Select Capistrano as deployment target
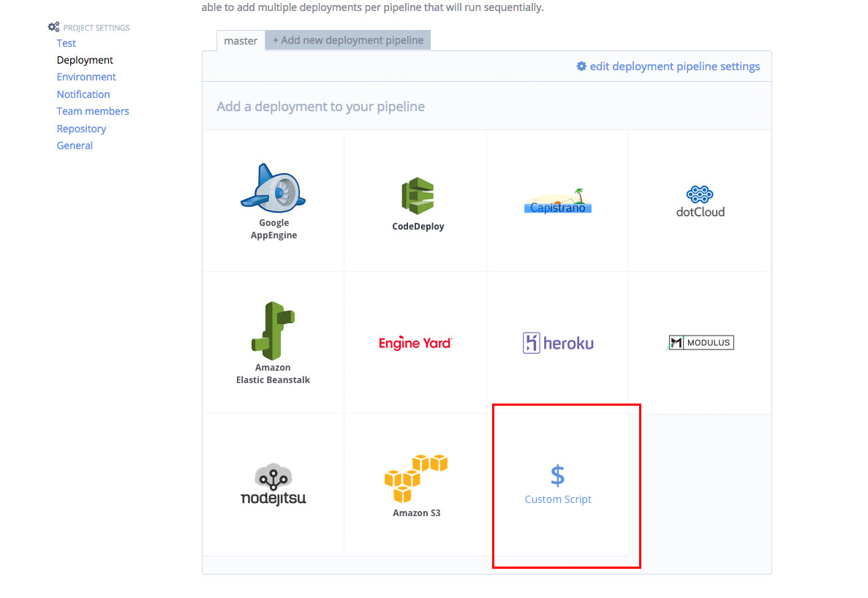The image size is (868, 598). point(558,199)
